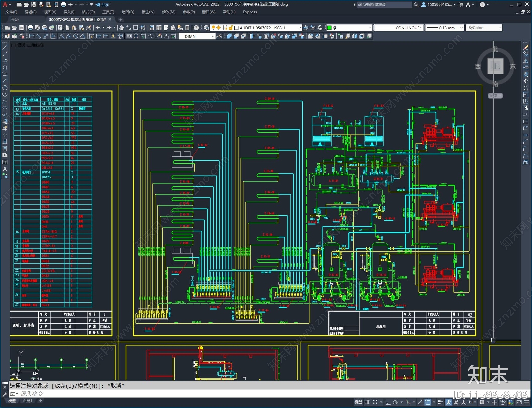Screen dimensions: 532x408
Task: Select the Line tool in left toolbar
Action: tap(5, 47)
